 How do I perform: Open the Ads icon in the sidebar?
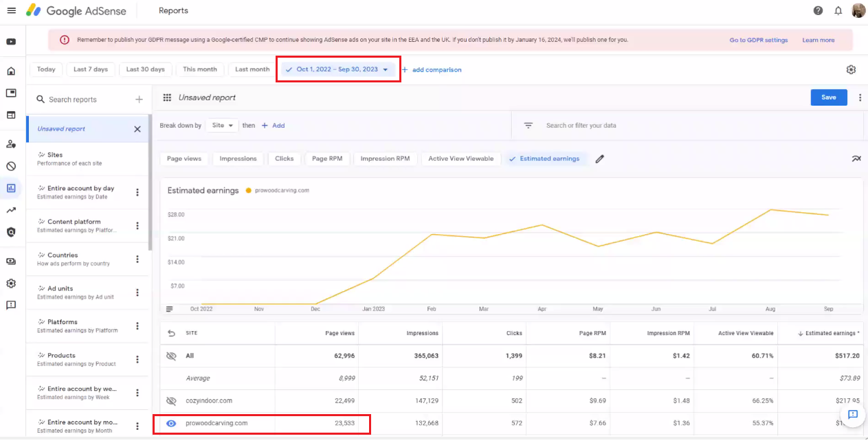(x=11, y=93)
